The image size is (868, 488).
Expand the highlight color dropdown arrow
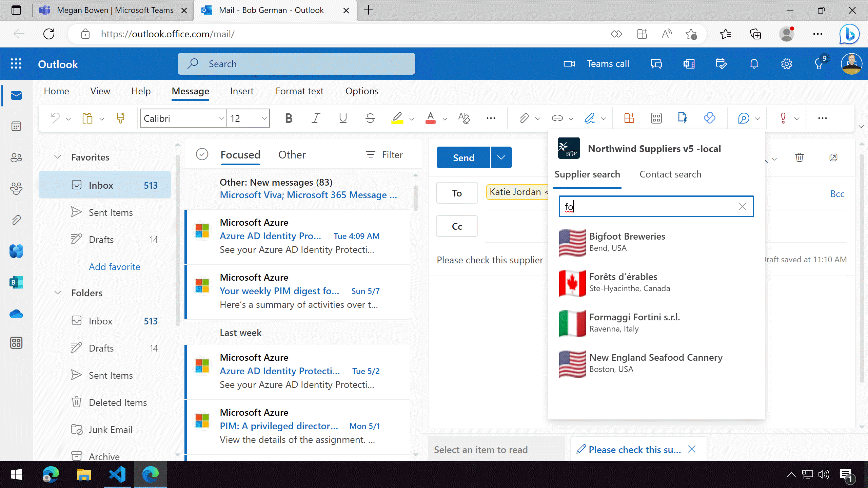[x=412, y=119]
